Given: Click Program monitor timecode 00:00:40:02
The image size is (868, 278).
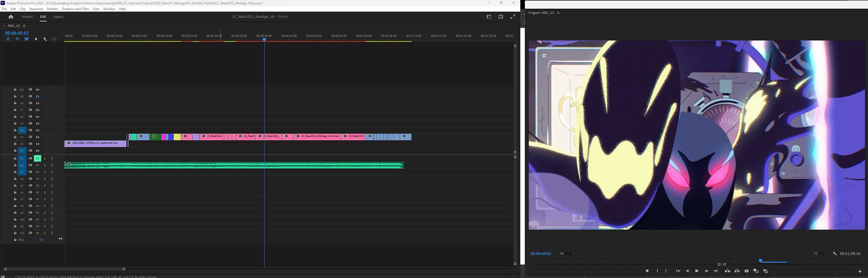Looking at the screenshot, I should [541, 254].
